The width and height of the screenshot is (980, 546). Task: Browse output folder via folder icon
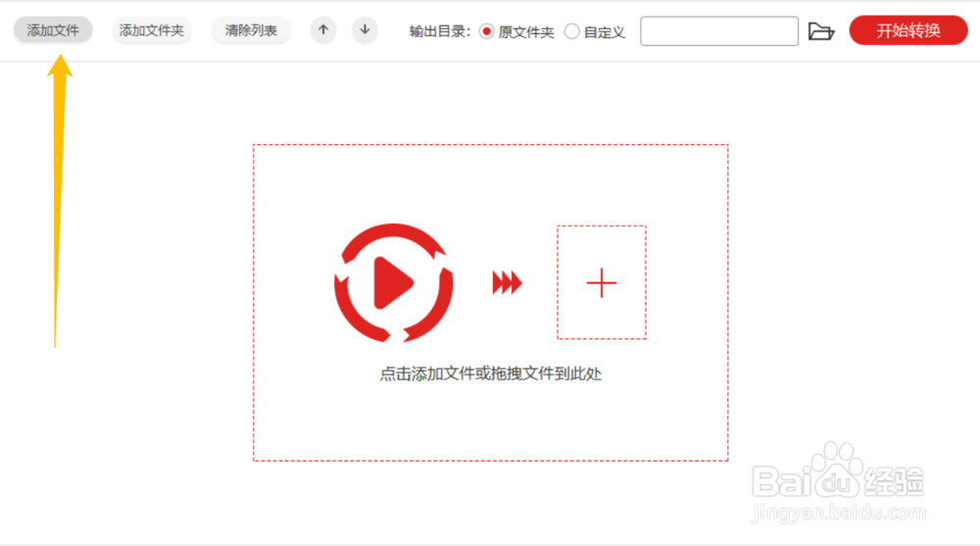(x=821, y=31)
